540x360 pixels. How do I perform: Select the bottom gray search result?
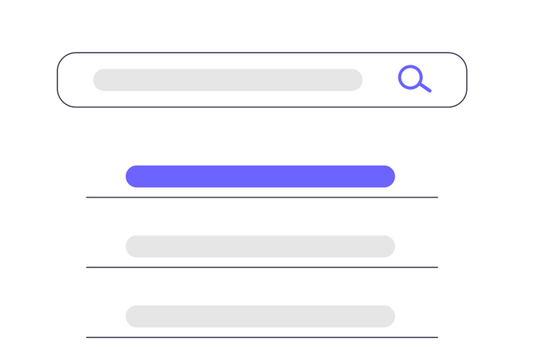coord(260,316)
